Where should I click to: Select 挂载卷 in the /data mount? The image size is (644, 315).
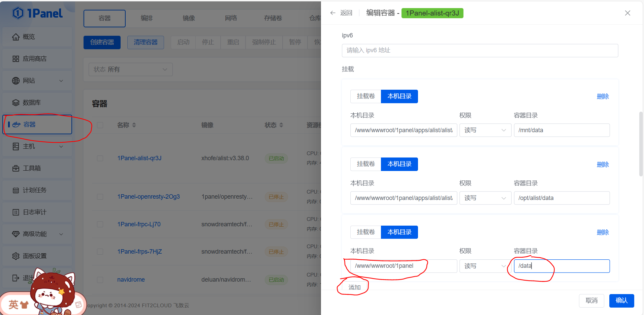(366, 232)
